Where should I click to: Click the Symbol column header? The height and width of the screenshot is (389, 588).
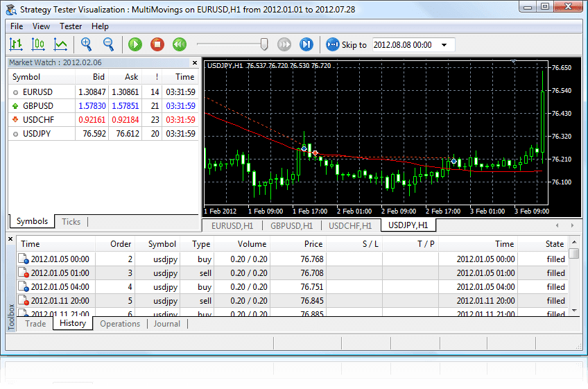click(42, 77)
